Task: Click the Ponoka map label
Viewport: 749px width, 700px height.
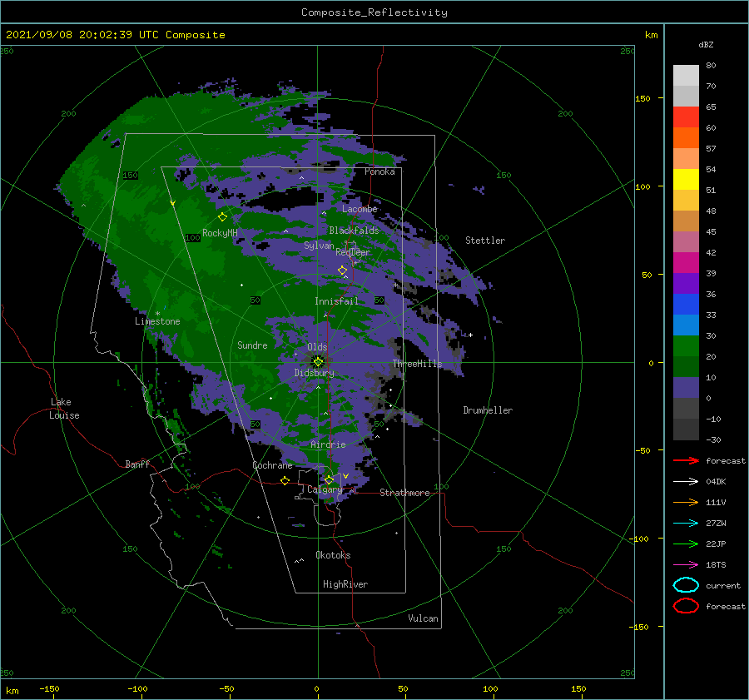Action: (x=379, y=171)
